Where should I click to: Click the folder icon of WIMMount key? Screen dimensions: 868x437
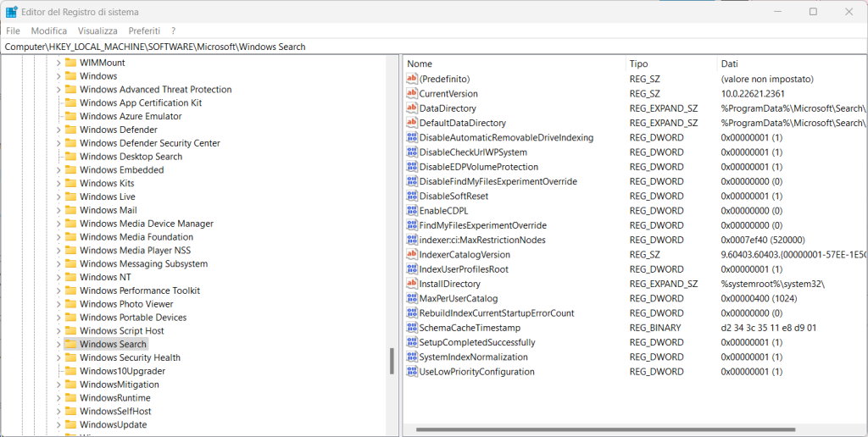point(70,63)
